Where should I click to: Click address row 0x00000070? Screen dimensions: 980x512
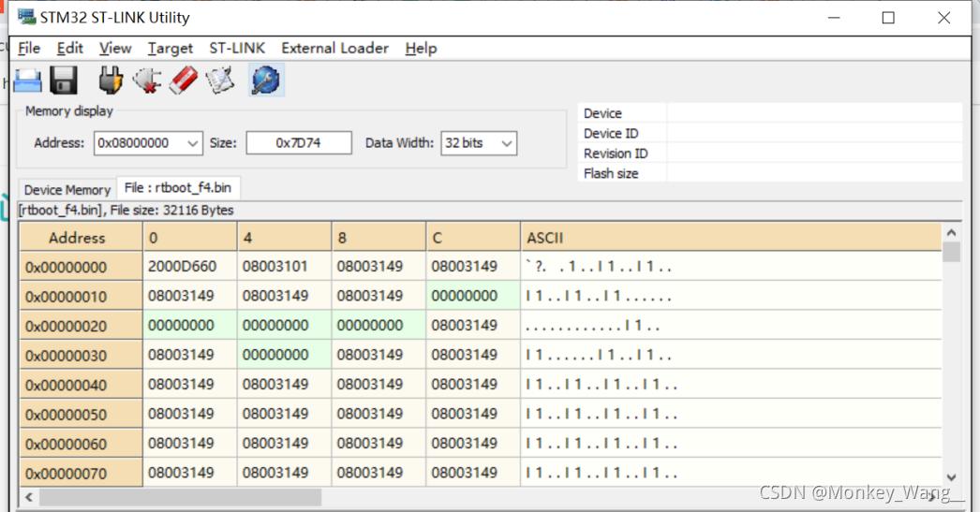point(81,473)
